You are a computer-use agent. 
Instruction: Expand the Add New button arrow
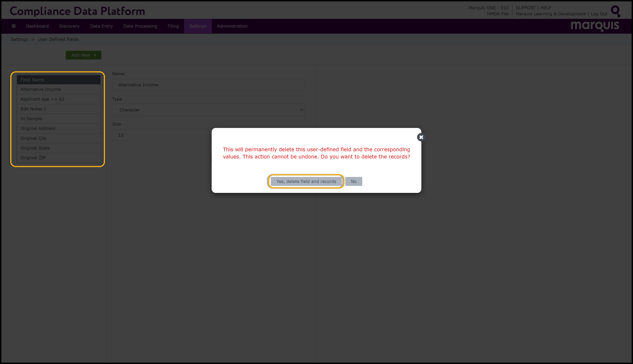pyautogui.click(x=95, y=55)
